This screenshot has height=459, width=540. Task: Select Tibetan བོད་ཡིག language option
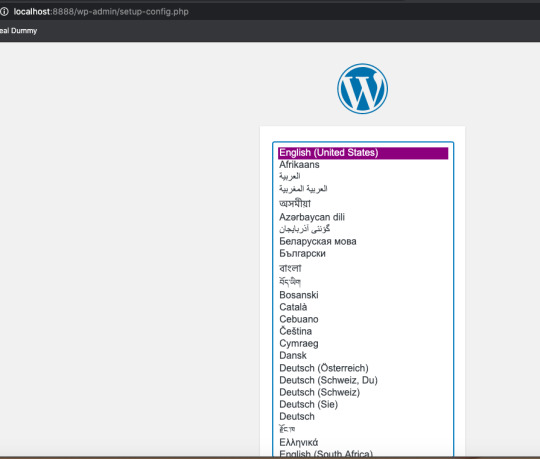click(363, 282)
